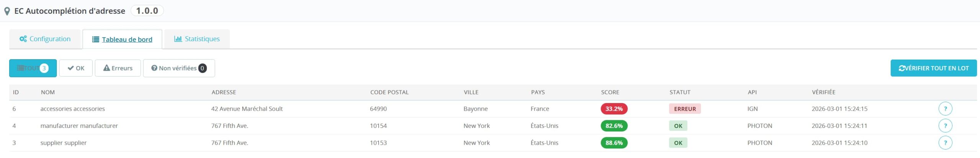Screen dimensions: 980x158
Task: Filter addresses by OK status
Action: (x=76, y=68)
